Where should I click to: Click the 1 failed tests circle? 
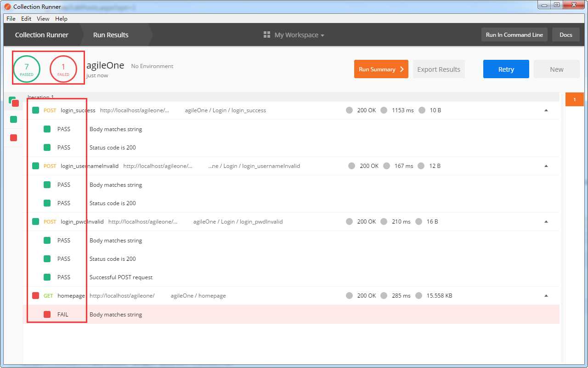click(63, 69)
